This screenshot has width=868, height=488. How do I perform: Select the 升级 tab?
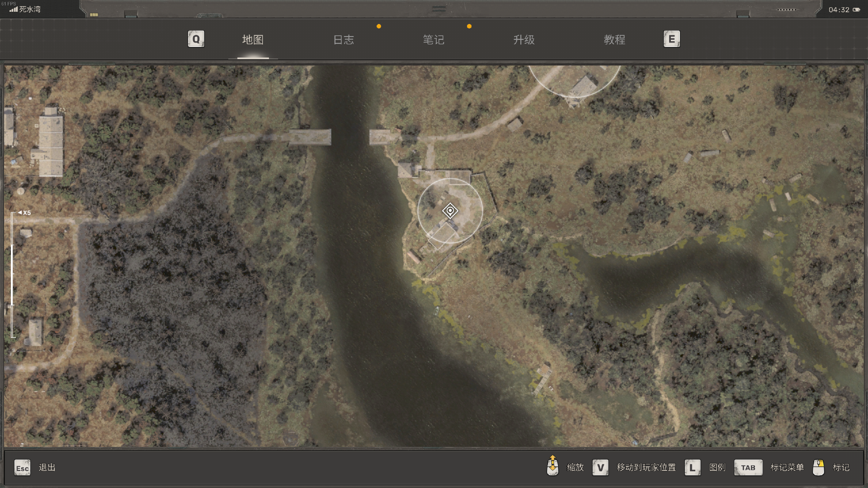click(524, 40)
